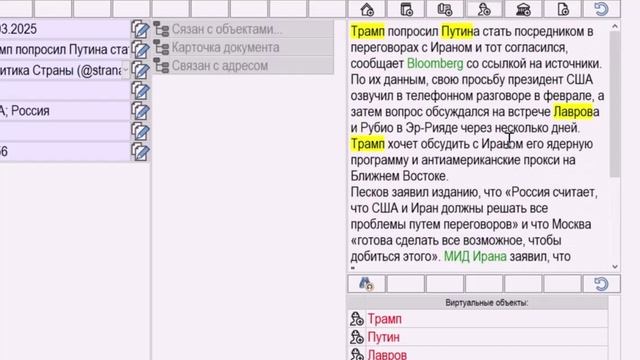The width and height of the screenshot is (640, 360).
Task: Click into the 03.2025 date field
Action: (x=64, y=29)
